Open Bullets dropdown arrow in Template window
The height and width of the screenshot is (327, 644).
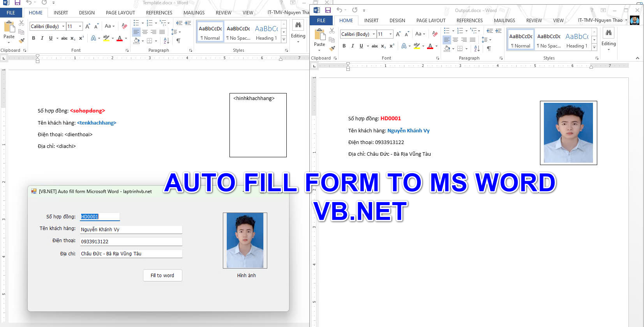143,23
